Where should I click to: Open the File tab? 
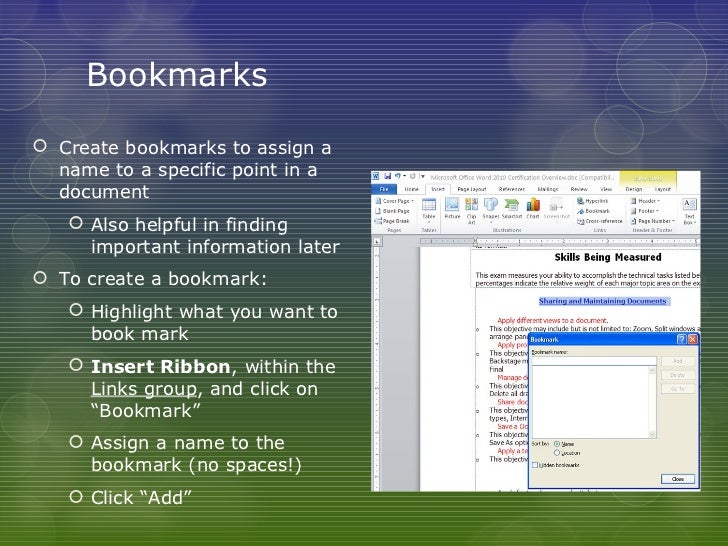pos(384,189)
